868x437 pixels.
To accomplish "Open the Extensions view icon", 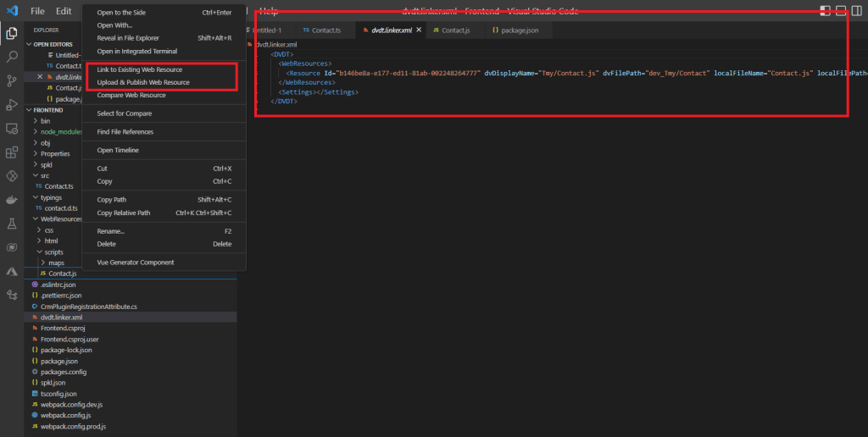I will click(x=12, y=152).
